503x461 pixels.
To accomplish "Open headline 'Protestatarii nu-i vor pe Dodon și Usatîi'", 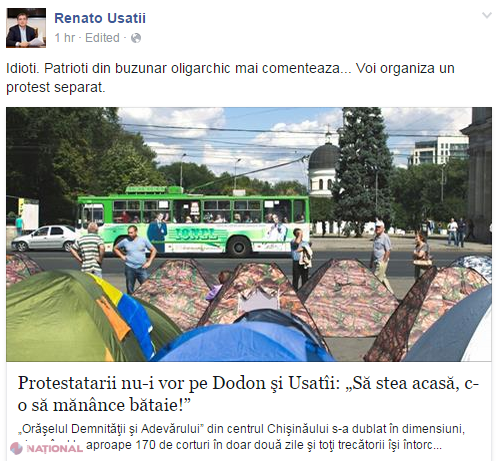I will 248,394.
